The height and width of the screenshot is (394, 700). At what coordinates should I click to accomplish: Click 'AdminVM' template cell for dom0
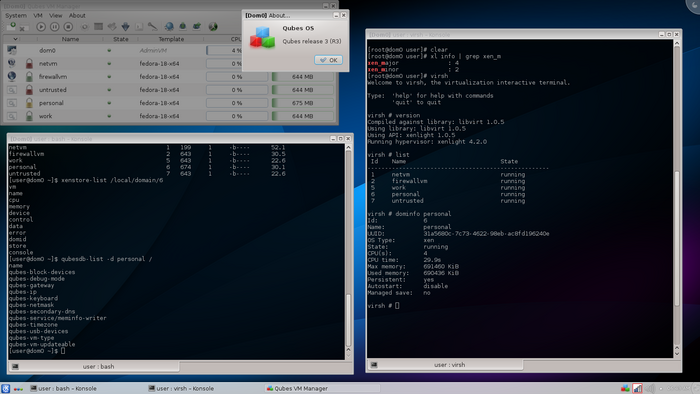click(x=153, y=50)
